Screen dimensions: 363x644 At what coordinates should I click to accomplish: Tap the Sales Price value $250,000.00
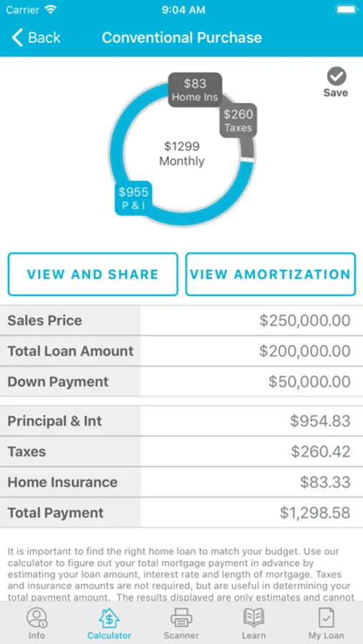point(304,321)
